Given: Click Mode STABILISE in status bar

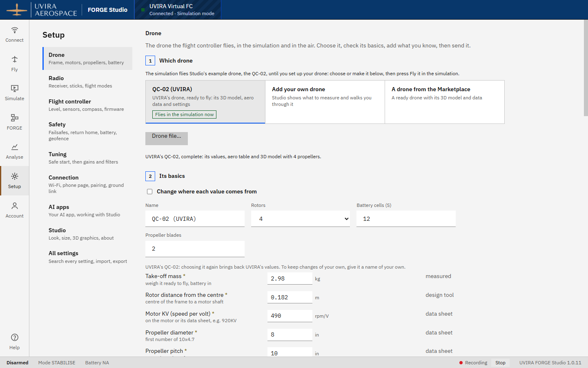Looking at the screenshot, I should [x=57, y=363].
